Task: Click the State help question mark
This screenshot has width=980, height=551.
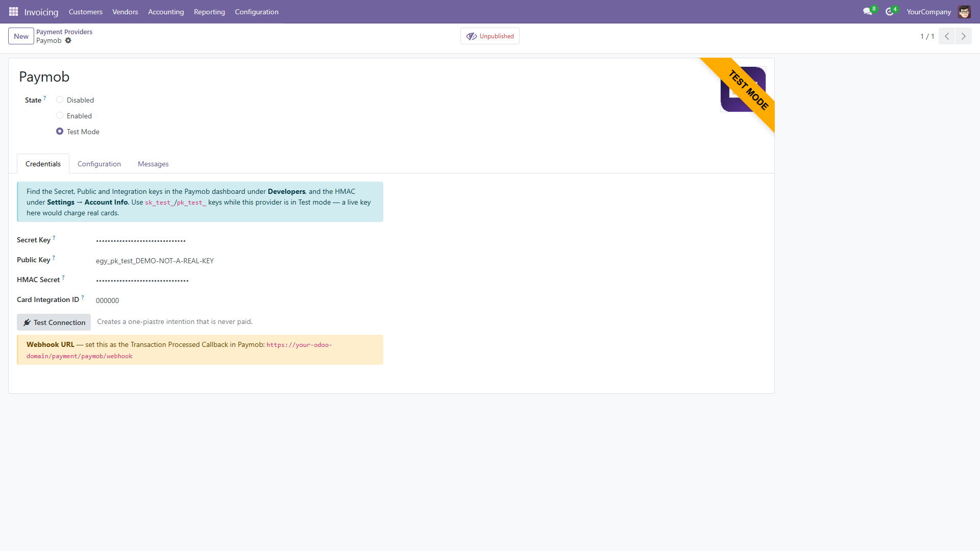Action: 45,97
